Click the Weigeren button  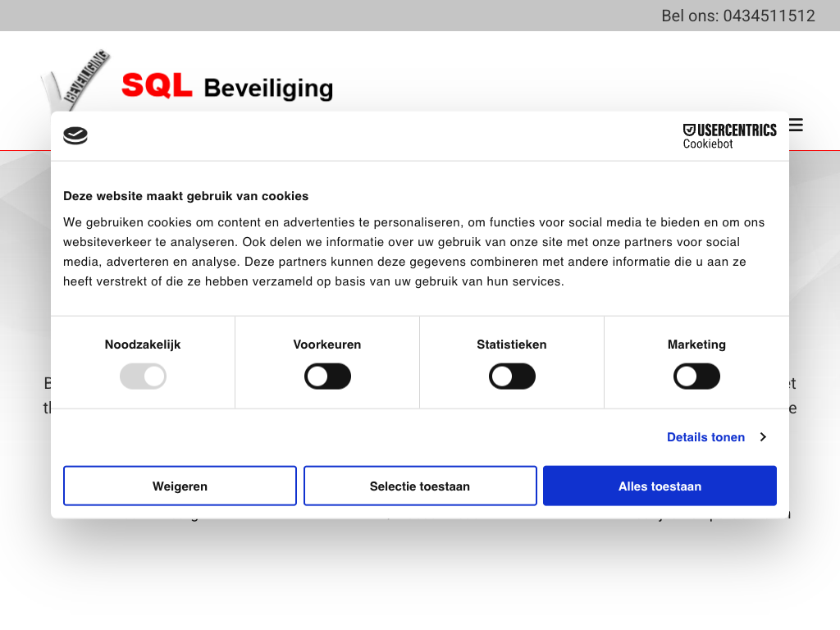pos(180,486)
